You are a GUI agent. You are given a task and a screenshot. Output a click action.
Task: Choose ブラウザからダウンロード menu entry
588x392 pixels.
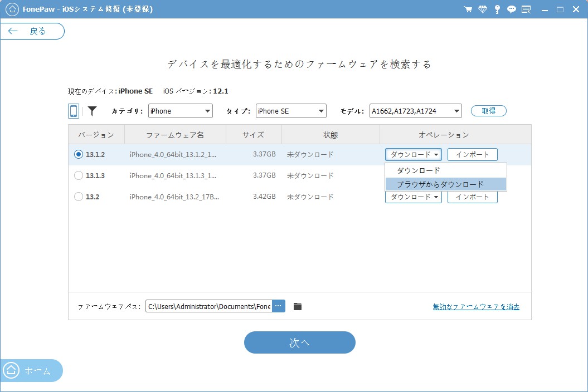[x=446, y=184]
